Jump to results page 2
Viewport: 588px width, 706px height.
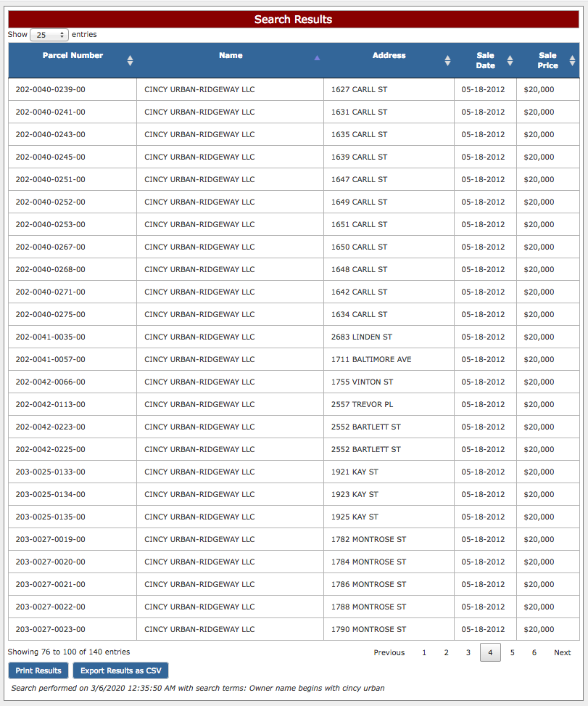tap(447, 652)
